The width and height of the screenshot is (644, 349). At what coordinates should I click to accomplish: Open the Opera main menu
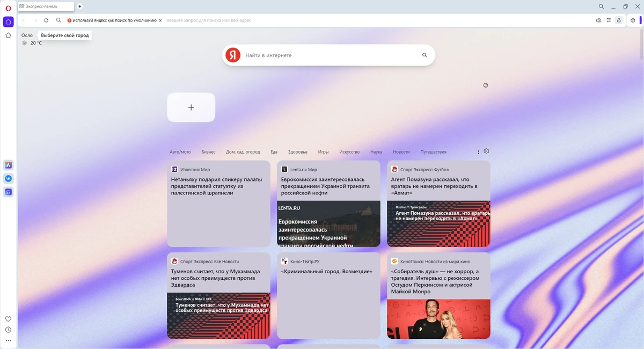tap(8, 8)
